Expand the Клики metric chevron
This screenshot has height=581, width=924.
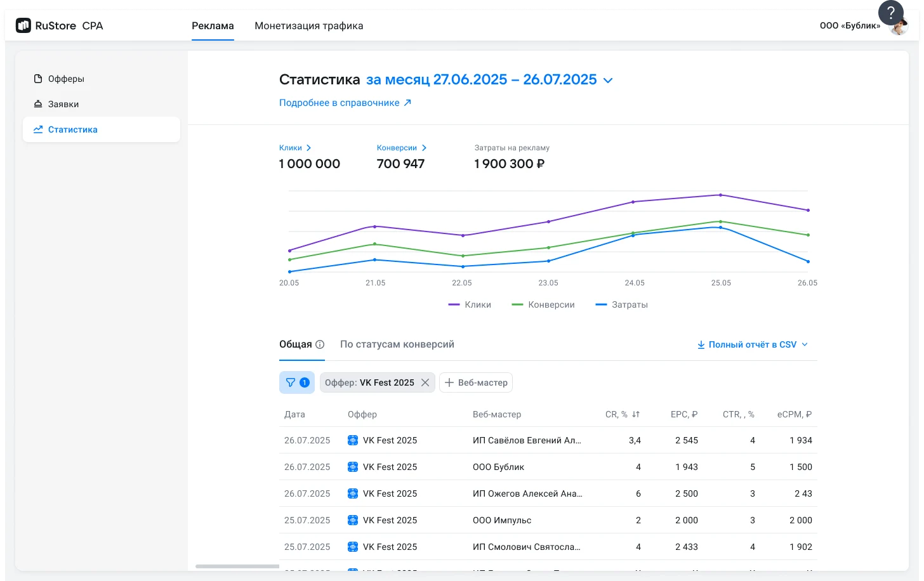[x=308, y=148]
